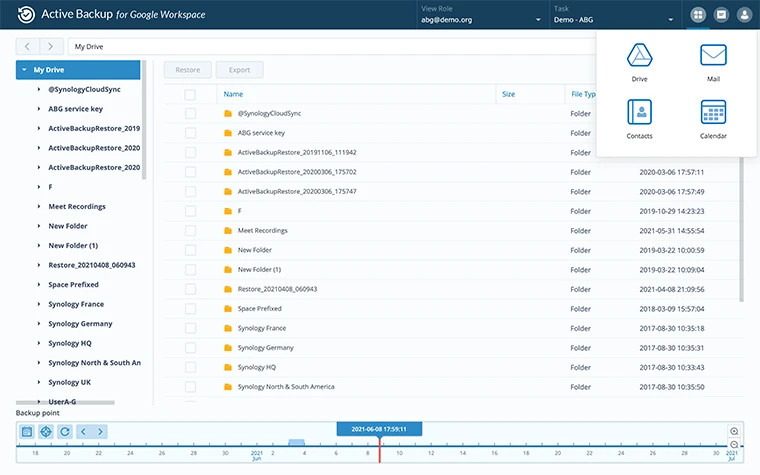Click the refresh icon on timeline toolbar
The width and height of the screenshot is (760, 475).
(65, 431)
